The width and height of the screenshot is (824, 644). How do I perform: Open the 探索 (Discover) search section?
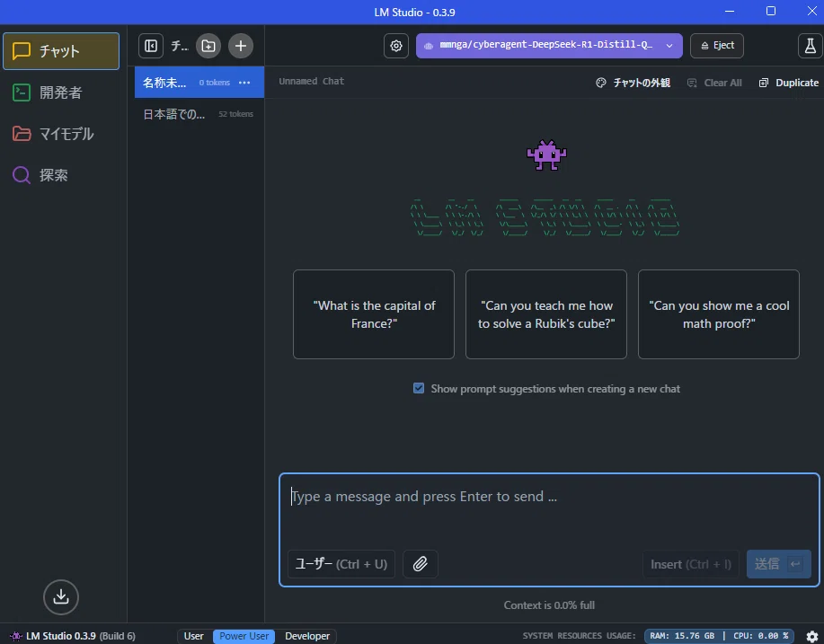pos(61,175)
